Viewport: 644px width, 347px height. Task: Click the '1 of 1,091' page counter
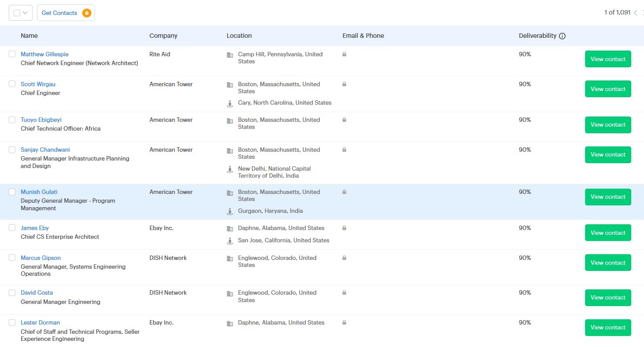(617, 12)
